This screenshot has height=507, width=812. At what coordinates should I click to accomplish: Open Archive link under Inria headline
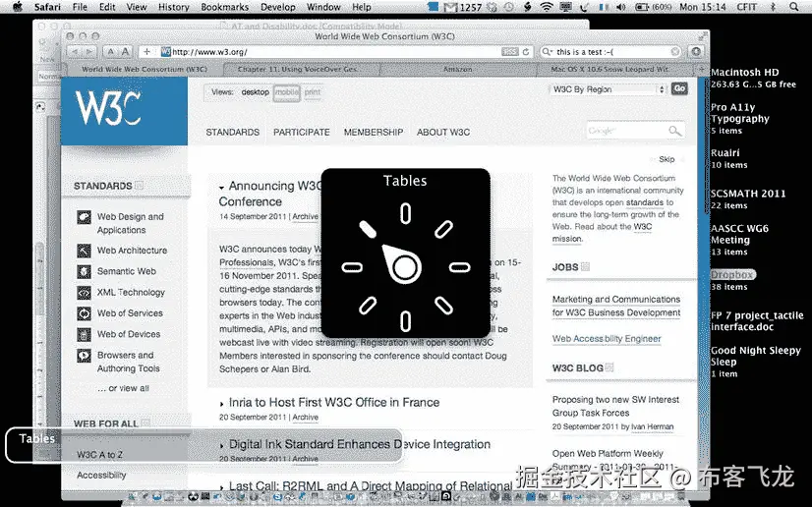pyautogui.click(x=305, y=417)
